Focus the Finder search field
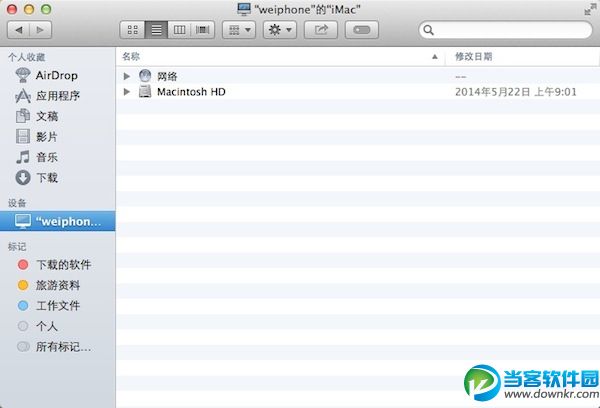 click(x=505, y=30)
